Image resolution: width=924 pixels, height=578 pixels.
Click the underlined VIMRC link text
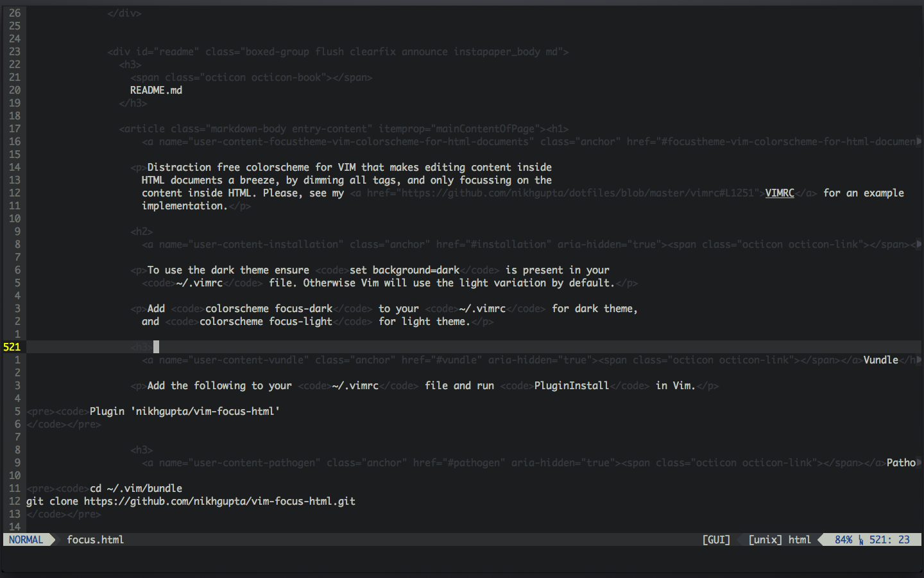pos(780,193)
